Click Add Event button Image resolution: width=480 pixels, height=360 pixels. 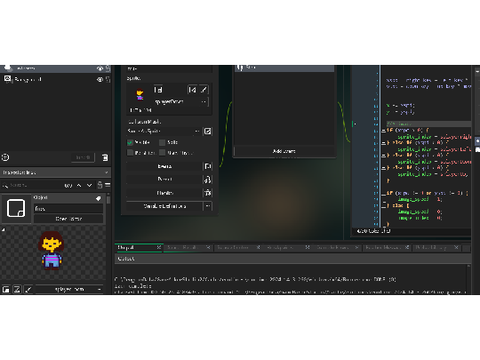point(284,151)
